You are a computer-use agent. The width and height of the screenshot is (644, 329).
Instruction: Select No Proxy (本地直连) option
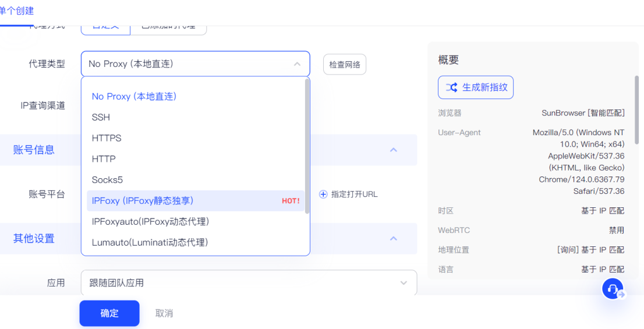tap(196, 96)
